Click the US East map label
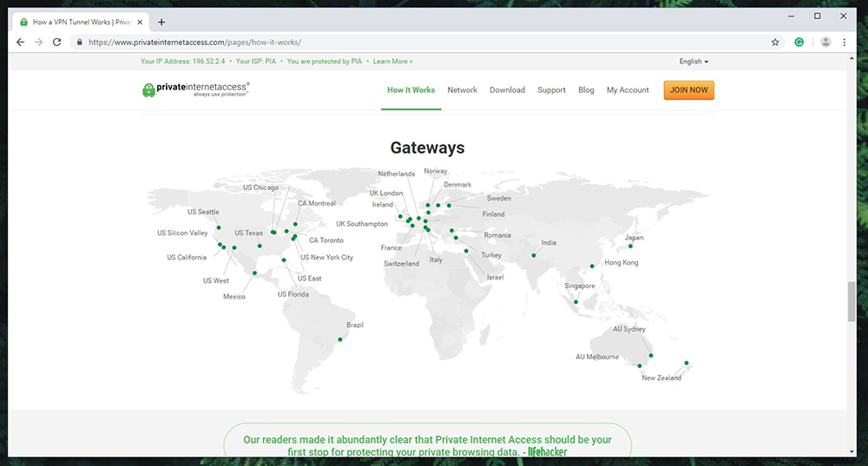This screenshot has width=868, height=466. 310,279
